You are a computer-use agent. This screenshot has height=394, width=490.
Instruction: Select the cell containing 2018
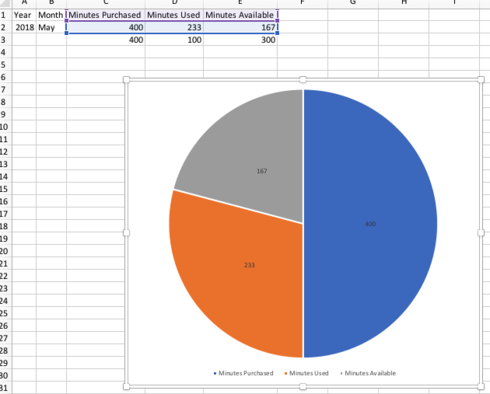point(24,27)
